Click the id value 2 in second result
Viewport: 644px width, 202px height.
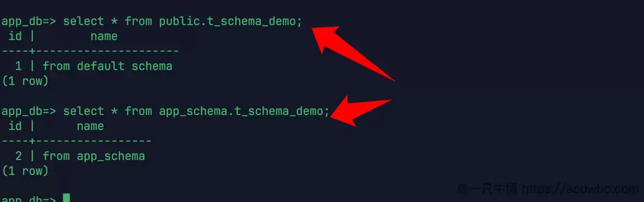[x=19, y=156]
